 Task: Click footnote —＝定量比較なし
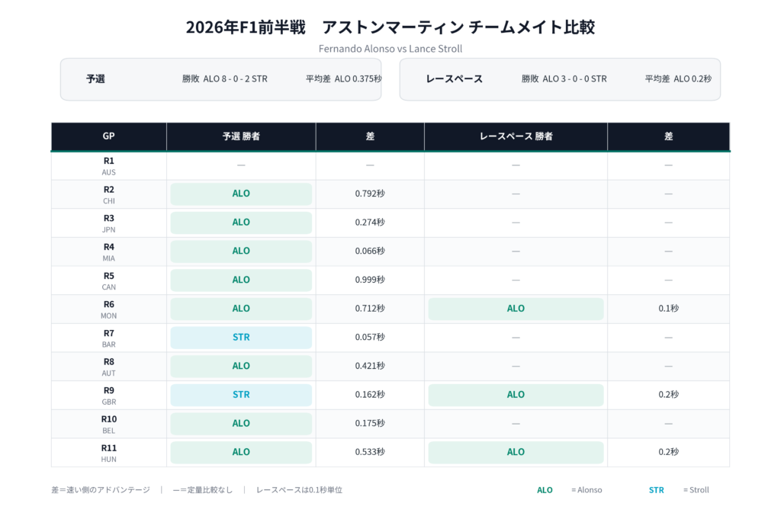203,490
